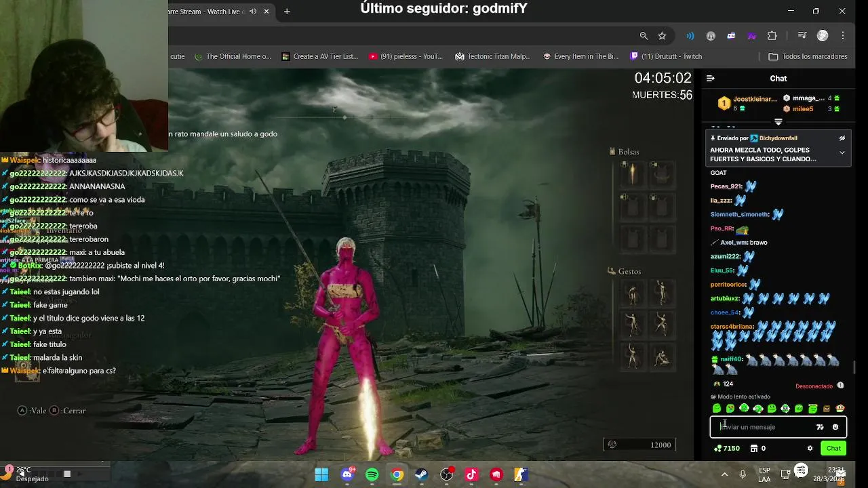The height and width of the screenshot is (488, 868).
Task: Click the chat scrollbar thumb
Action: pos(854,367)
